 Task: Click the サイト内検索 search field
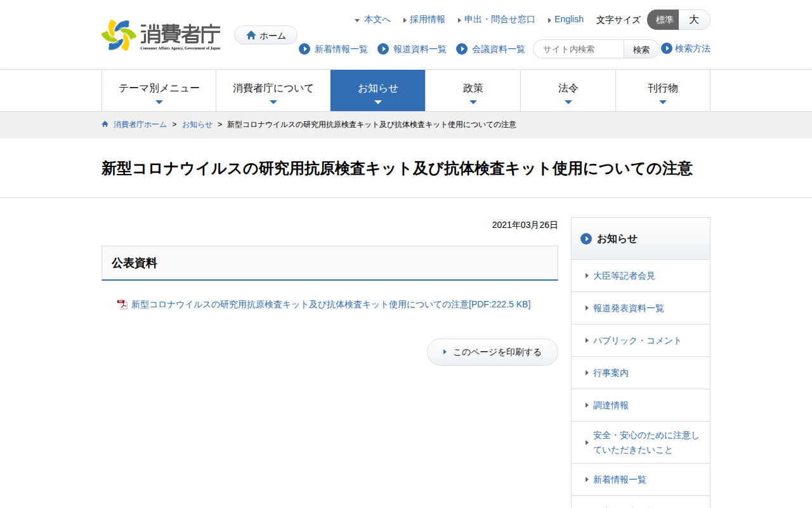pos(579,49)
